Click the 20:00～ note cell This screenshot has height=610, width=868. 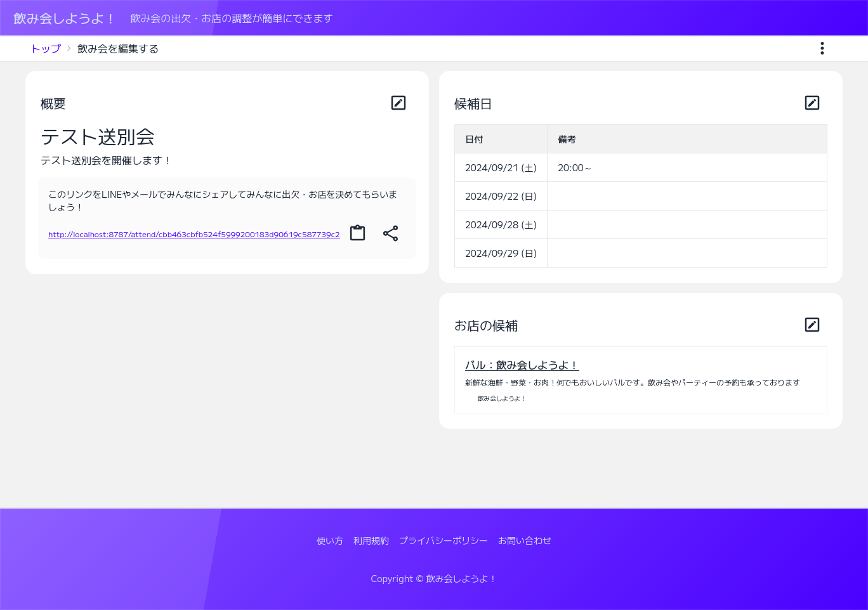pos(687,168)
